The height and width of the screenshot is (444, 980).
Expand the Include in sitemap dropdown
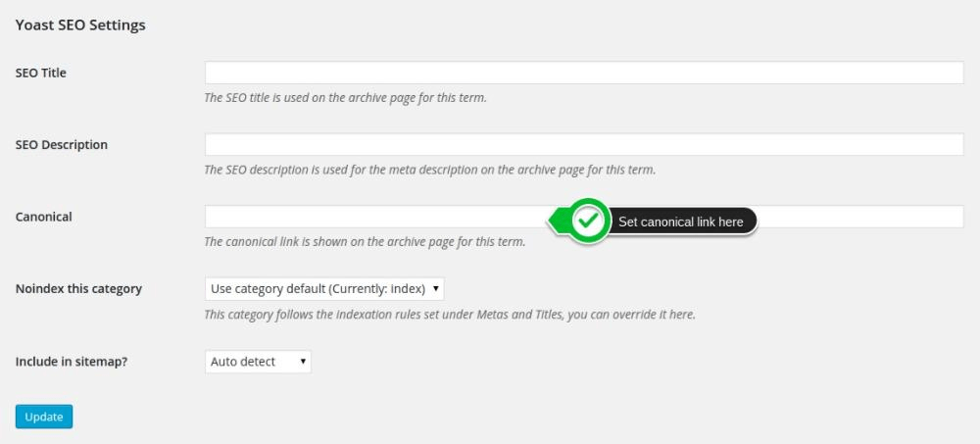(x=258, y=362)
